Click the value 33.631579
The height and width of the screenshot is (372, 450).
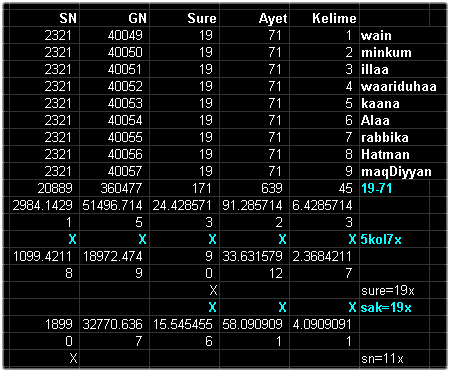pyautogui.click(x=252, y=256)
